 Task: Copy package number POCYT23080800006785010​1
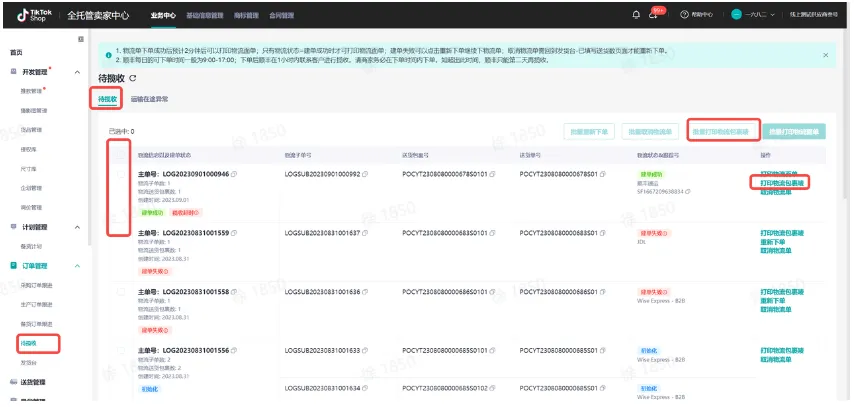point(492,174)
